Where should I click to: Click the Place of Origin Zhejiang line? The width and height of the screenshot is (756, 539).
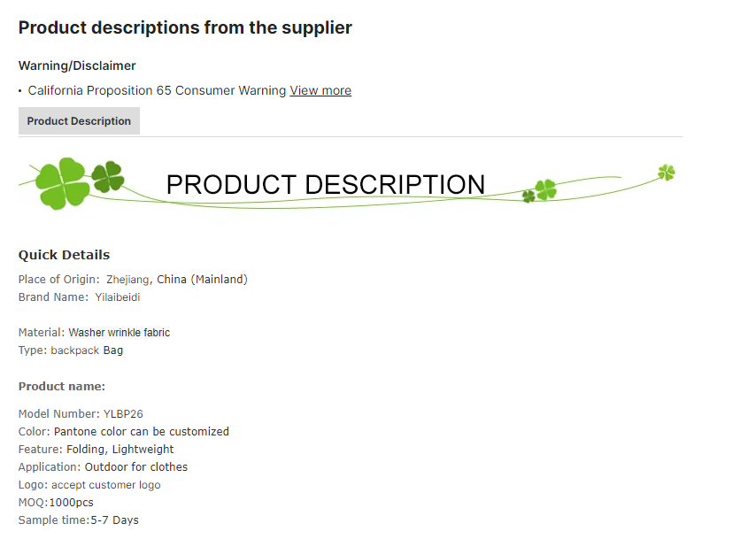point(133,279)
